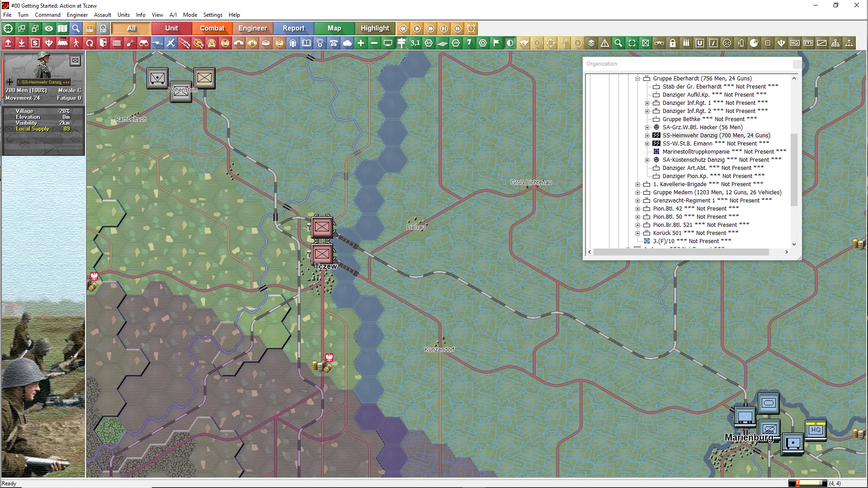Click the Combat toolbar button
The image size is (868, 488).
pyautogui.click(x=212, y=28)
